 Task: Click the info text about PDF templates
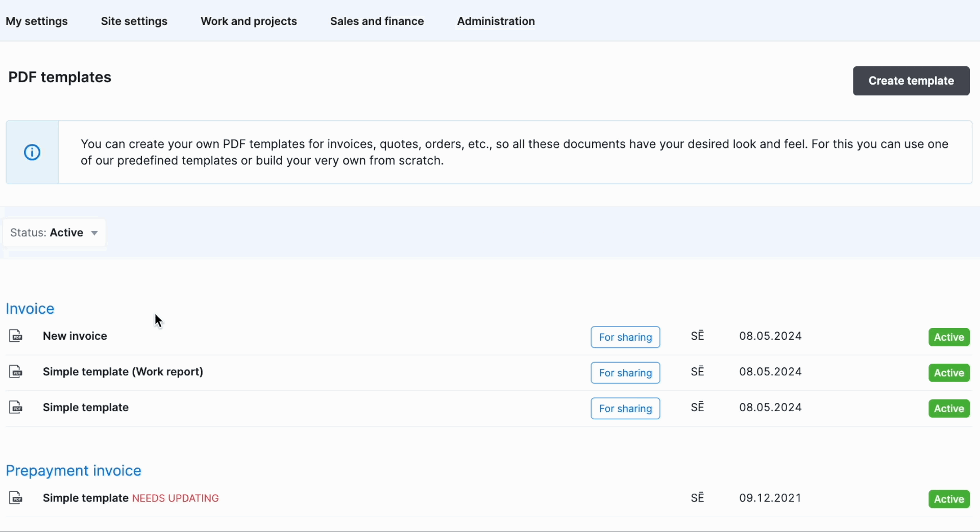[514, 152]
